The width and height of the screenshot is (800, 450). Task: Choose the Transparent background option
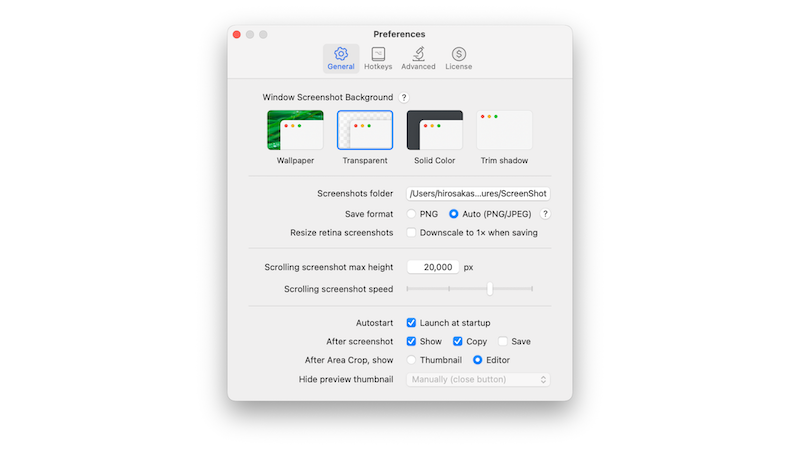[x=365, y=130]
